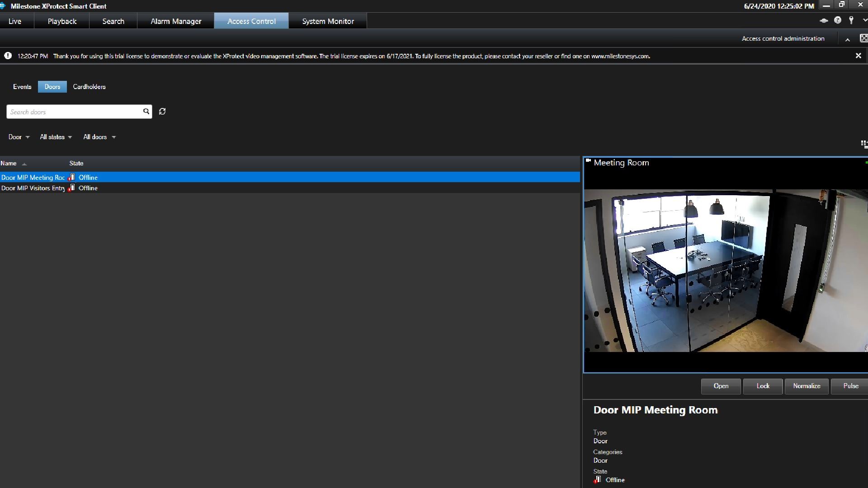This screenshot has width=868, height=488.
Task: Open the Live workspace tab
Action: 15,21
